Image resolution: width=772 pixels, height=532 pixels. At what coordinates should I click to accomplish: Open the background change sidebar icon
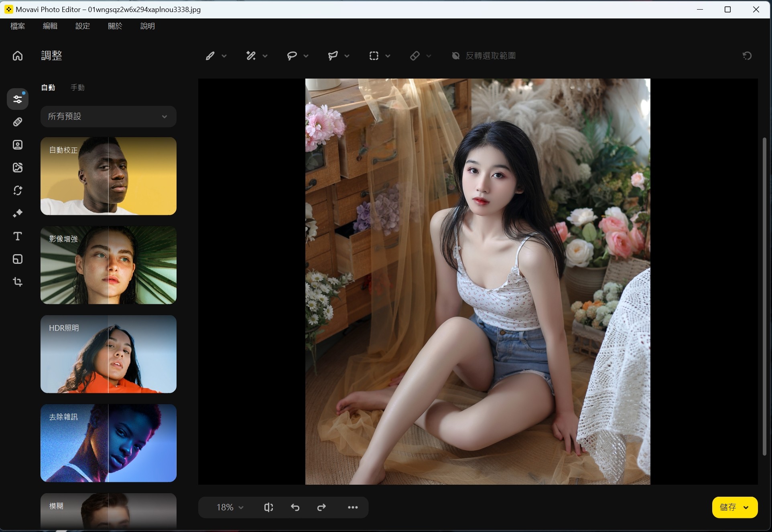point(18,168)
